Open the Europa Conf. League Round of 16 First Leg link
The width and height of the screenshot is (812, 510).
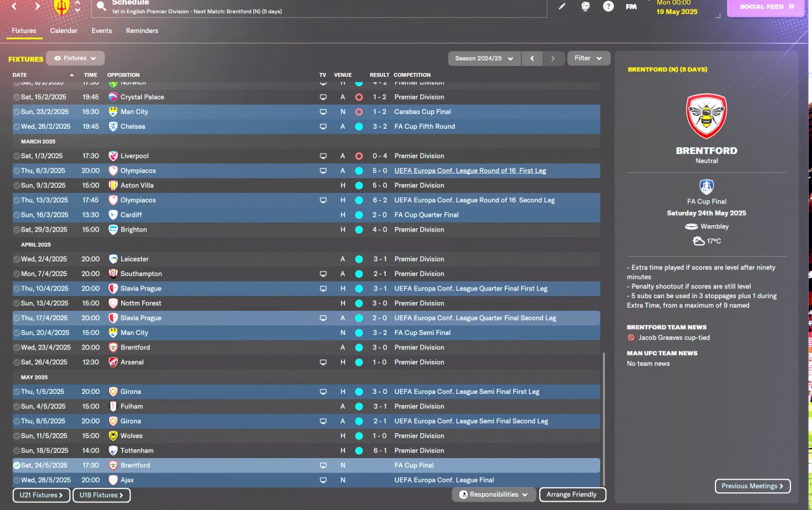pos(470,171)
